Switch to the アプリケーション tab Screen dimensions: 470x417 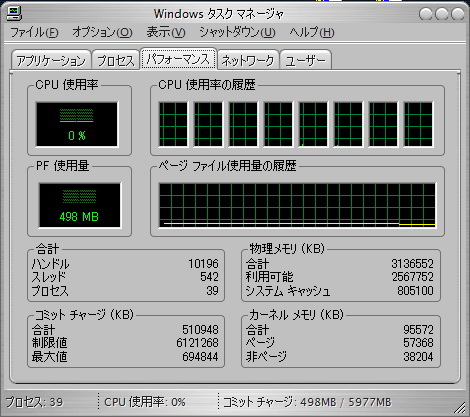[x=51, y=60]
